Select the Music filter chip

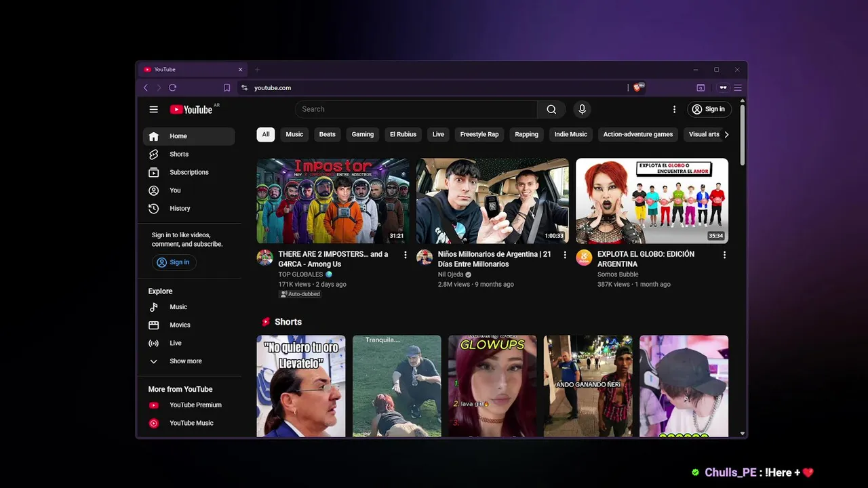pyautogui.click(x=294, y=134)
